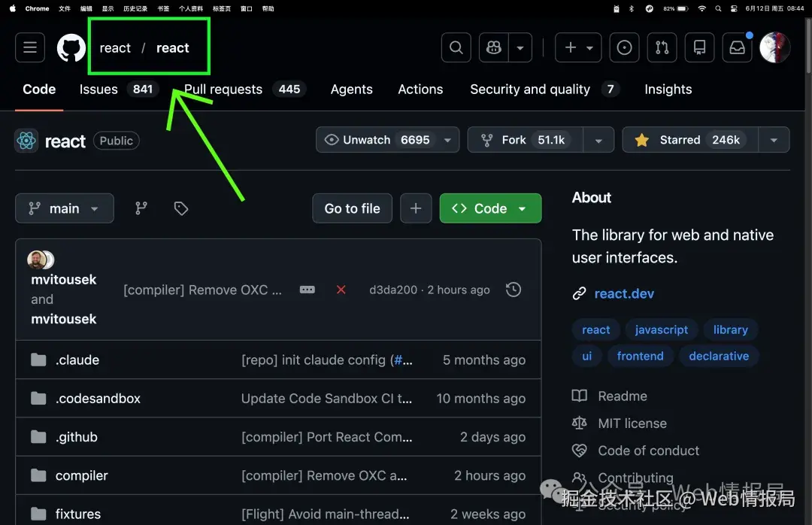Viewport: 812px width, 525px height.
Task: Click the declarative topic tag
Action: point(719,356)
